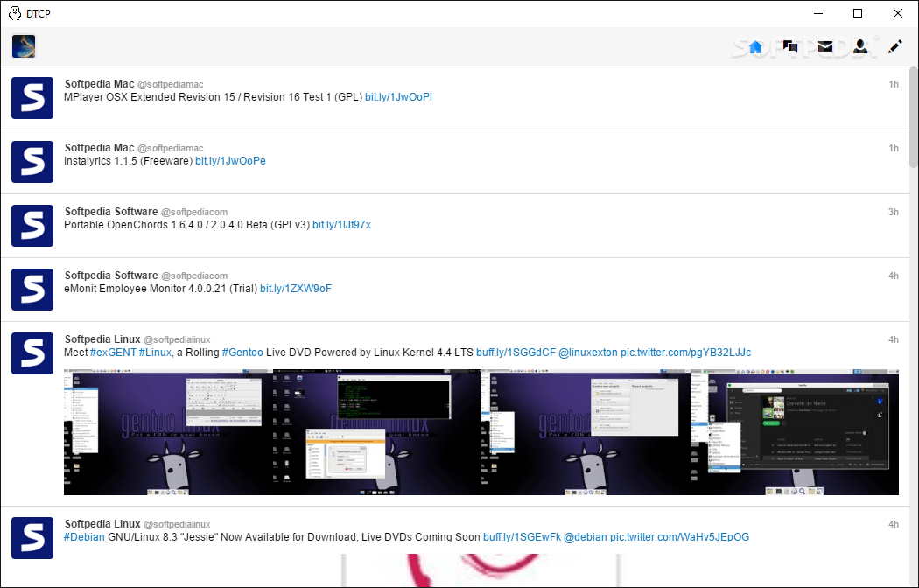
Task: Click the account avatar in the top-left toolbar
Action: (24, 46)
